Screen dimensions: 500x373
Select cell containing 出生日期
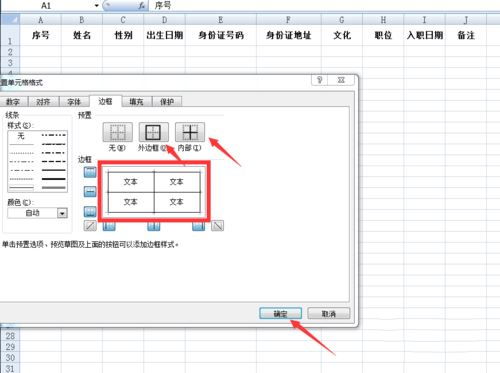click(165, 35)
